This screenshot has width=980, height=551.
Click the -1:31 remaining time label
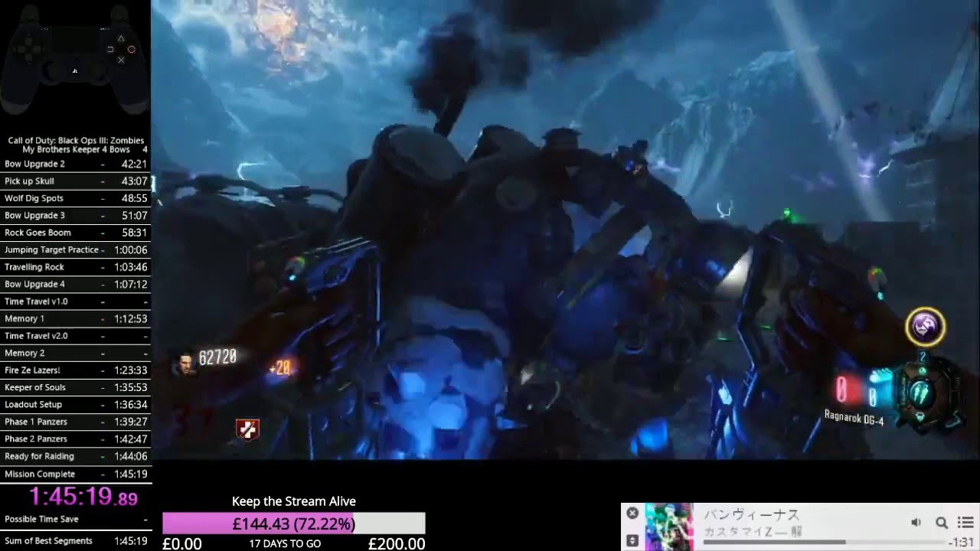961,543
